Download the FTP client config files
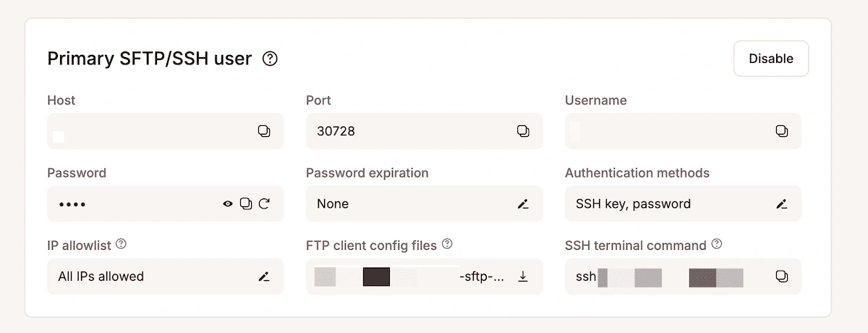This screenshot has height=333, width=868. coord(523,277)
